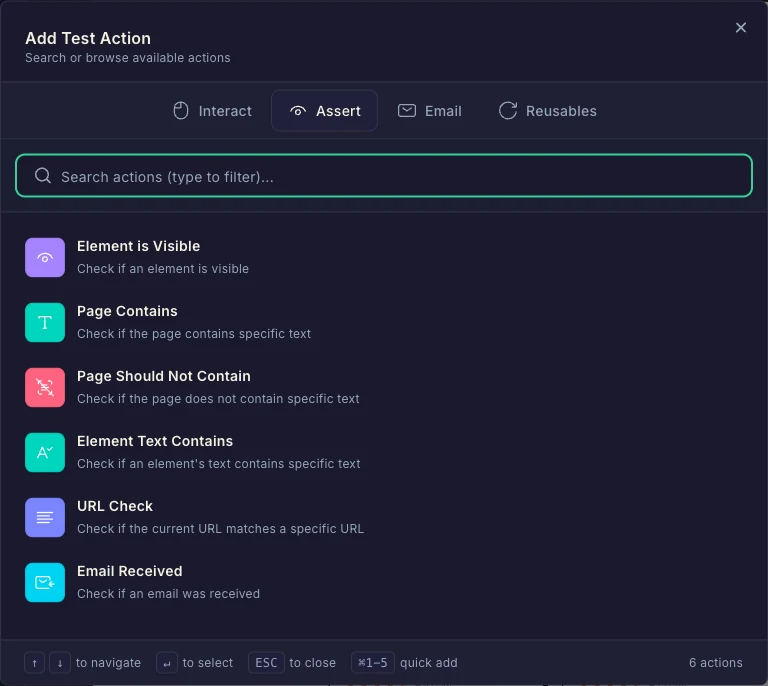Click the up arrow navigate key hint
Viewport: 768px width, 686px height.
click(34, 663)
